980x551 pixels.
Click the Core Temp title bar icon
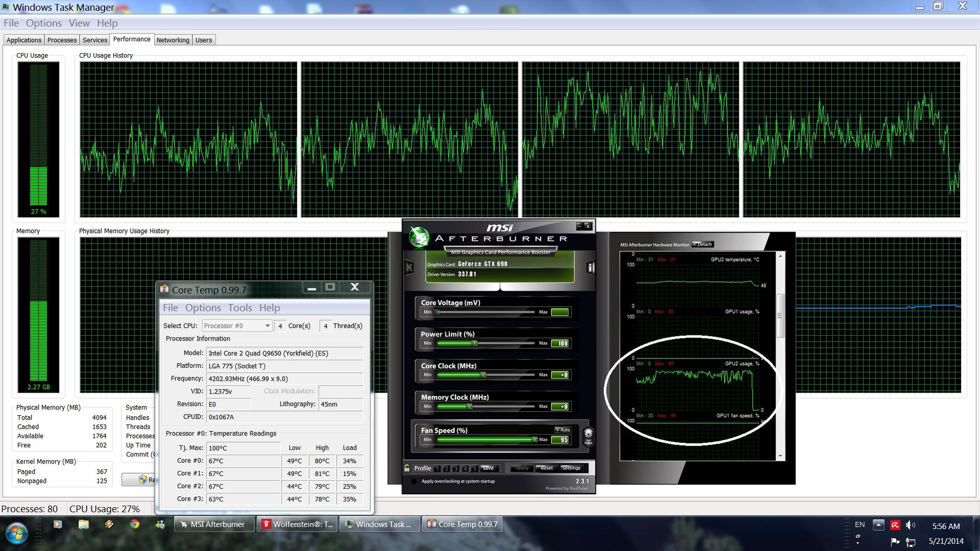[164, 290]
